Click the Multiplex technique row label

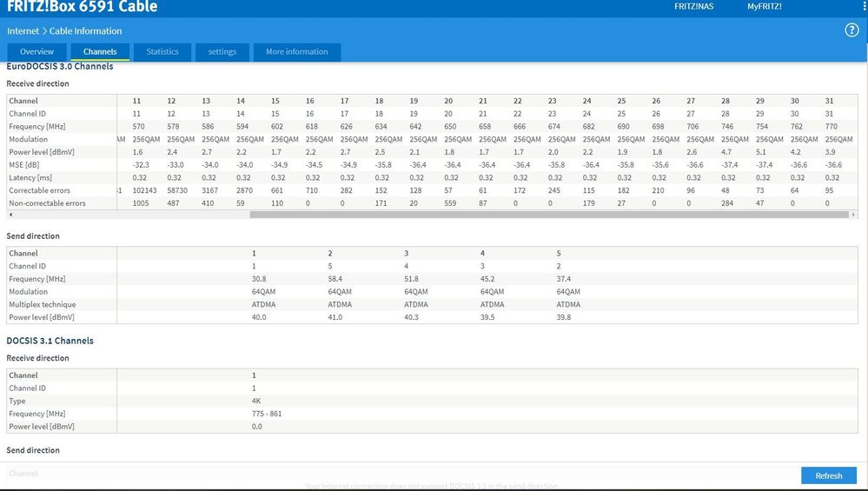point(42,304)
